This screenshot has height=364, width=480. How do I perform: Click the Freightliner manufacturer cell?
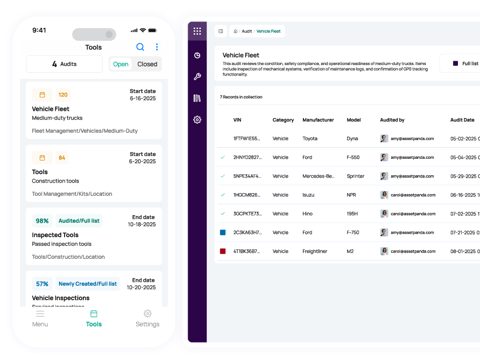pyautogui.click(x=315, y=251)
